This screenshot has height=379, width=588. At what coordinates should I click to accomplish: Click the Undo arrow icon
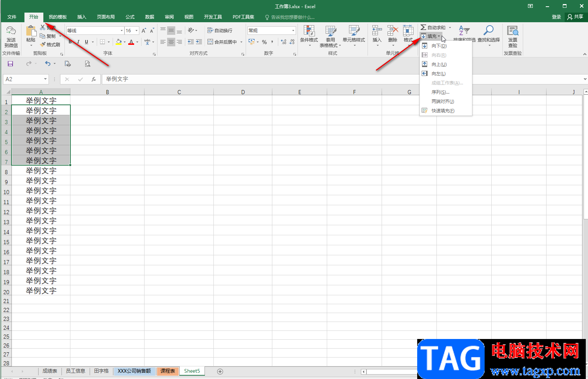(48, 64)
